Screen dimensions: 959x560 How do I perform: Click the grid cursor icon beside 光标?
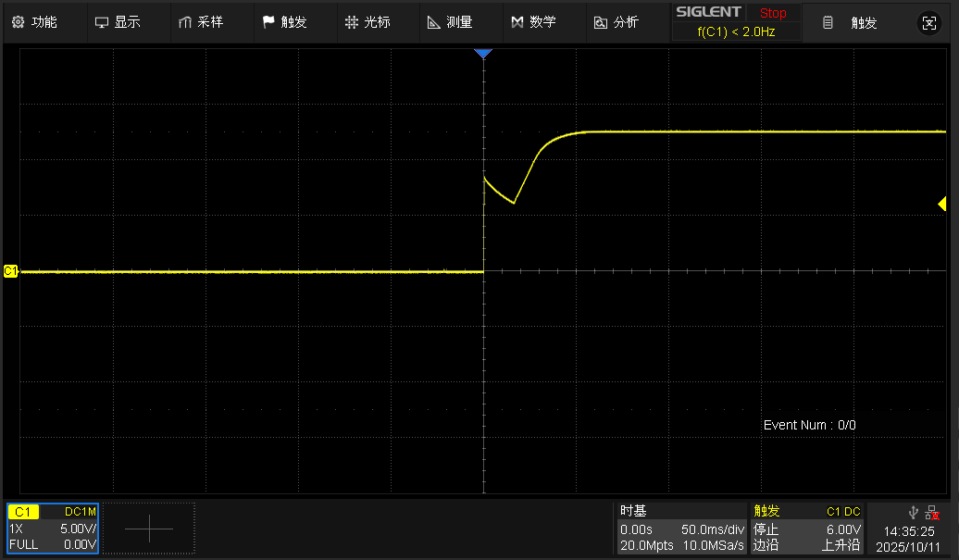click(x=351, y=22)
